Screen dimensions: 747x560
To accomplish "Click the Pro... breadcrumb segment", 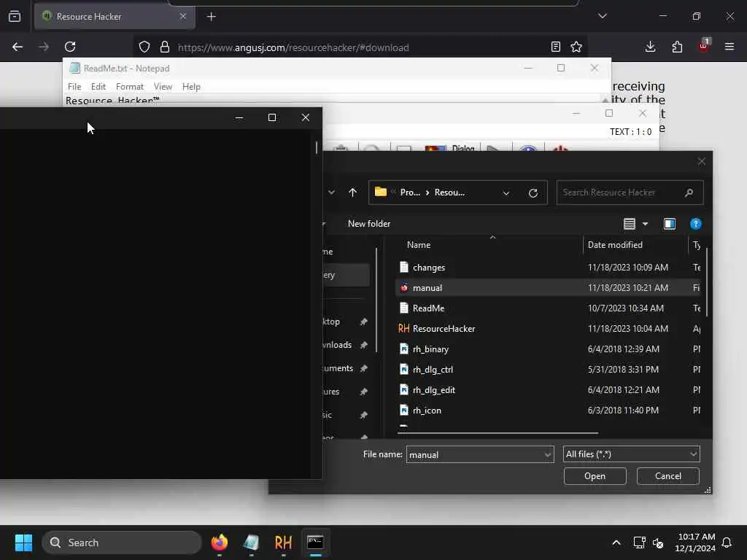I will (x=410, y=192).
